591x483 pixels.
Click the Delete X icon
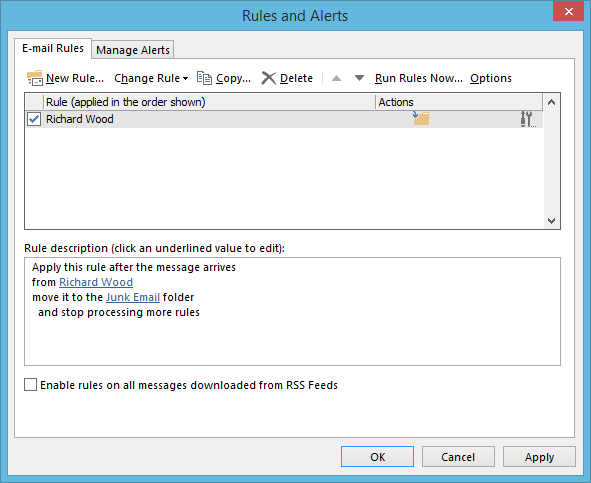269,78
